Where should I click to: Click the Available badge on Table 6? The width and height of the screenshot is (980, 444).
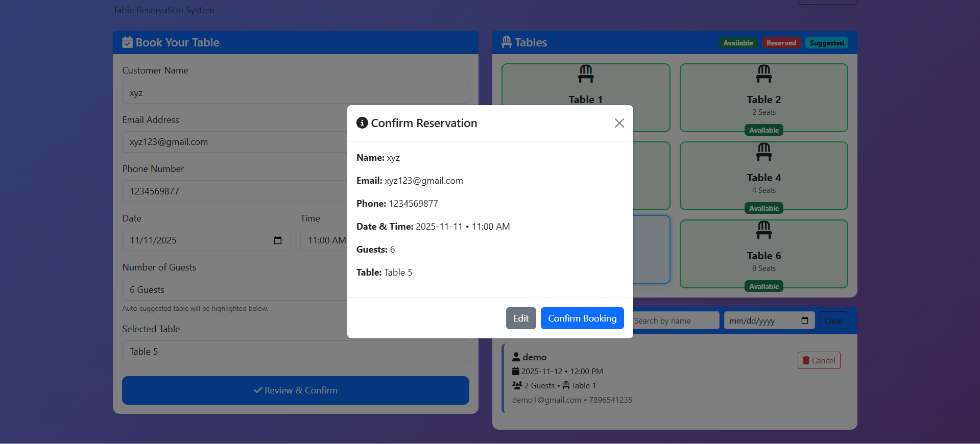pos(764,286)
